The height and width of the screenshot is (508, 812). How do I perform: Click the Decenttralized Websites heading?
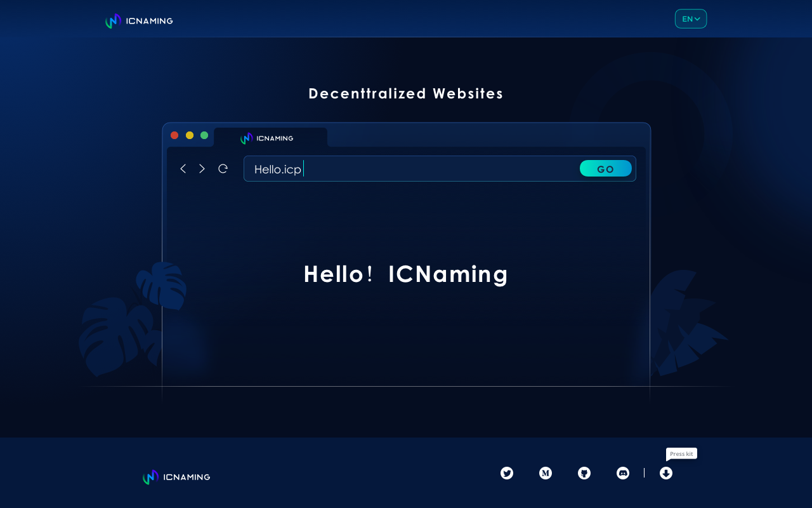406,93
